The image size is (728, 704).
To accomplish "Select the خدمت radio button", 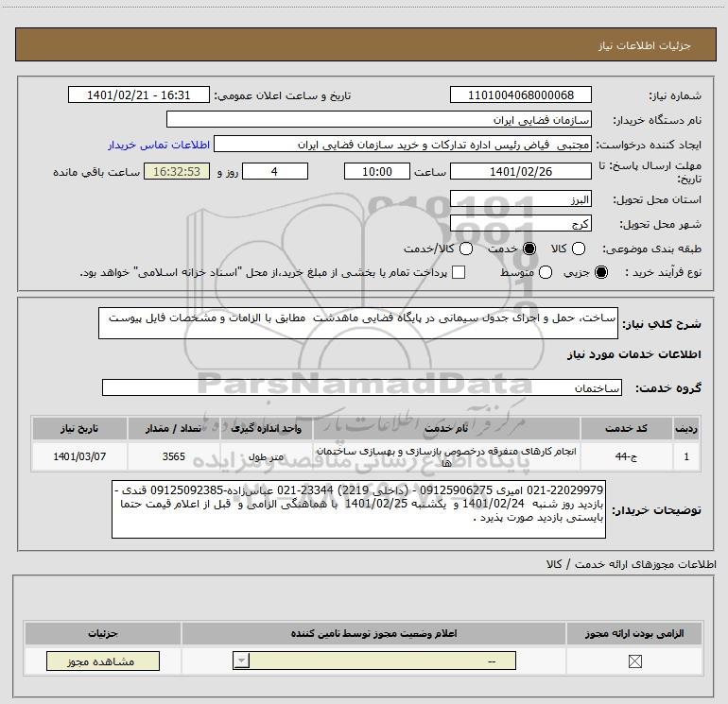I will click(529, 249).
